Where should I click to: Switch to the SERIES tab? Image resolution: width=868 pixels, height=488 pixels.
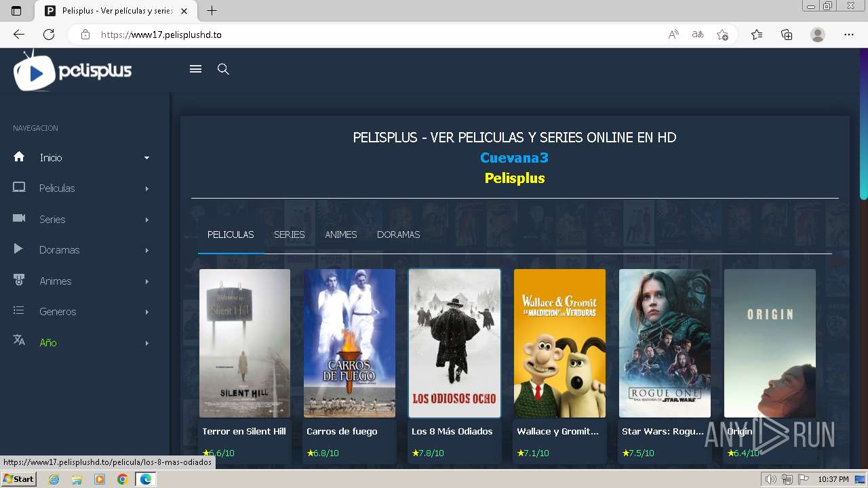[x=289, y=235]
